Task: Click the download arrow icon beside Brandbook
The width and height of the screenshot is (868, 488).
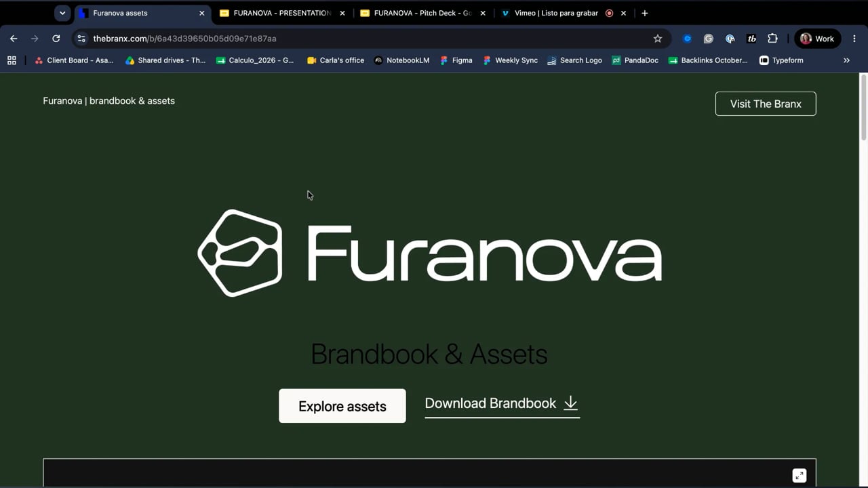Action: pyautogui.click(x=571, y=403)
